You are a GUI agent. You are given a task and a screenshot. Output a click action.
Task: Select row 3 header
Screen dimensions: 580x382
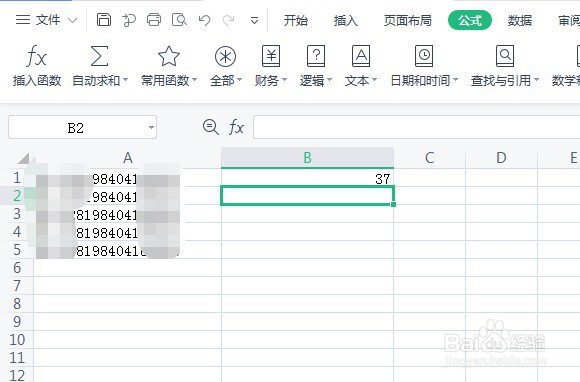pyautogui.click(x=17, y=214)
